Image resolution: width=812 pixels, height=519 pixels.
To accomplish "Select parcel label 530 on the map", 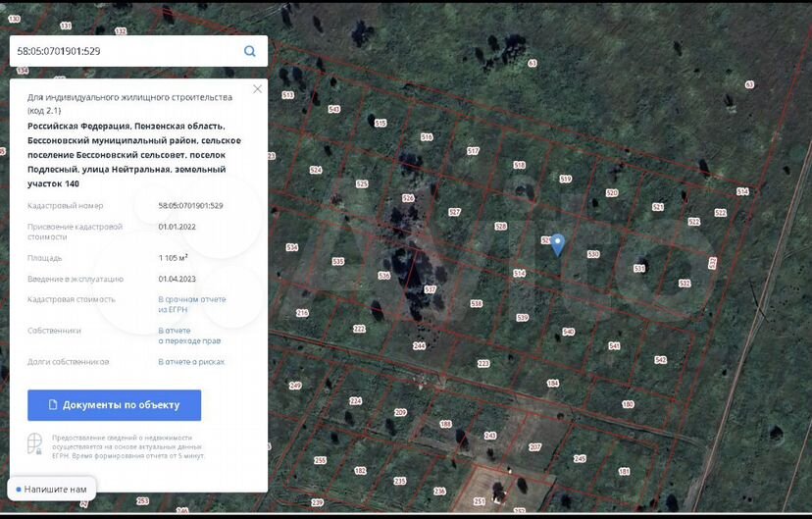I will click(x=592, y=255).
